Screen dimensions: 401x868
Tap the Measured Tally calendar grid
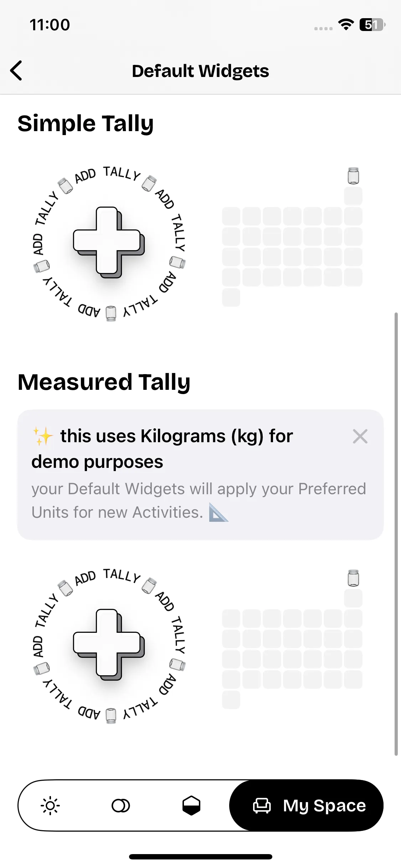click(292, 649)
